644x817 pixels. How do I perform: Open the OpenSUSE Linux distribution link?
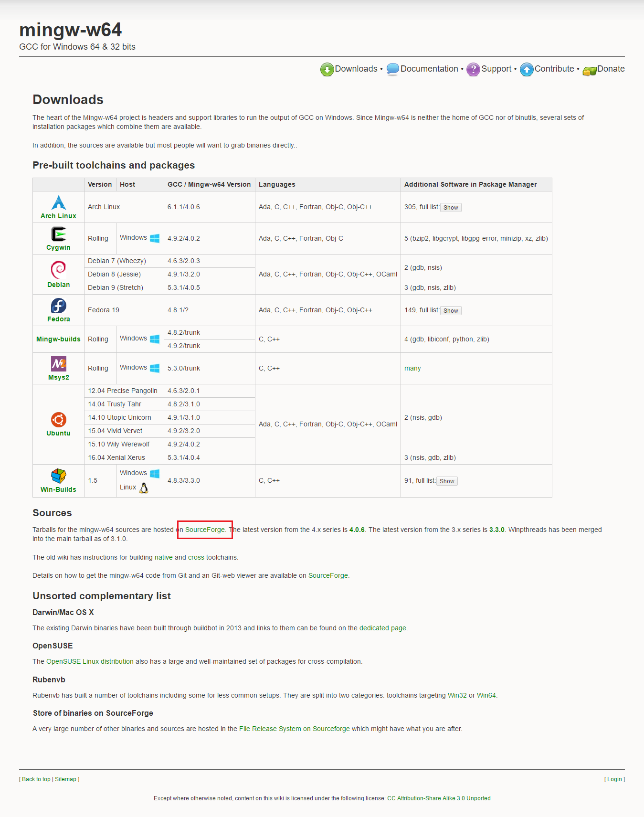pos(90,661)
